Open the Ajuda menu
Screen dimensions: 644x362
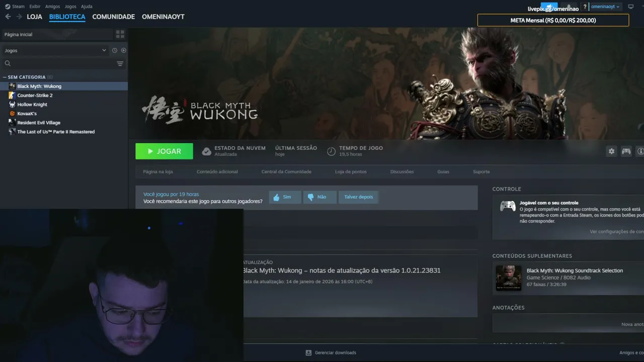click(x=87, y=7)
